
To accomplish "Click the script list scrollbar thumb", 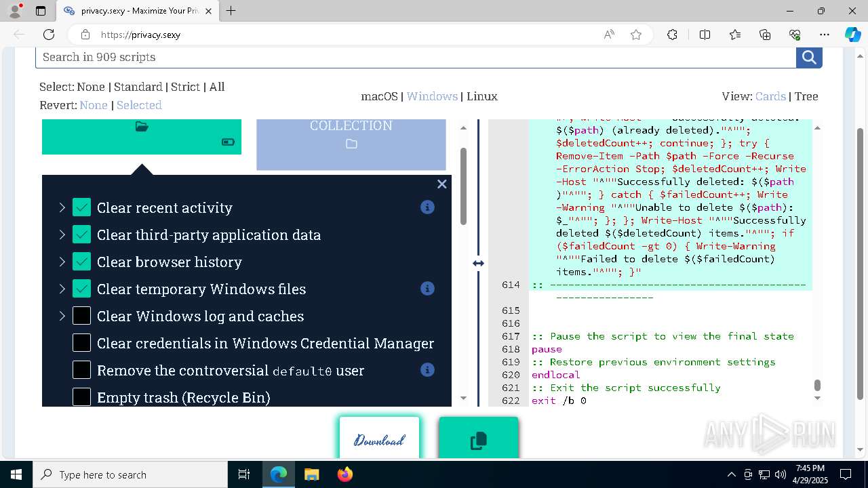I will point(464,186).
